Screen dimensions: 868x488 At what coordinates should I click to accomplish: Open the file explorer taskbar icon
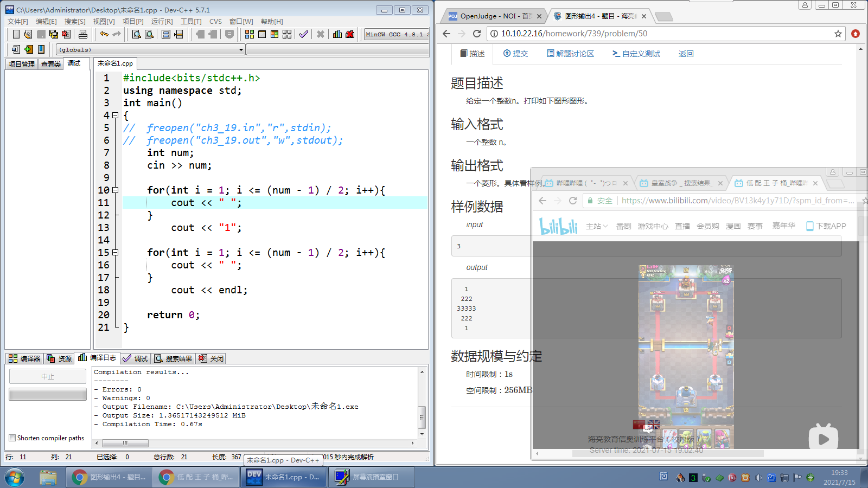coord(48,477)
